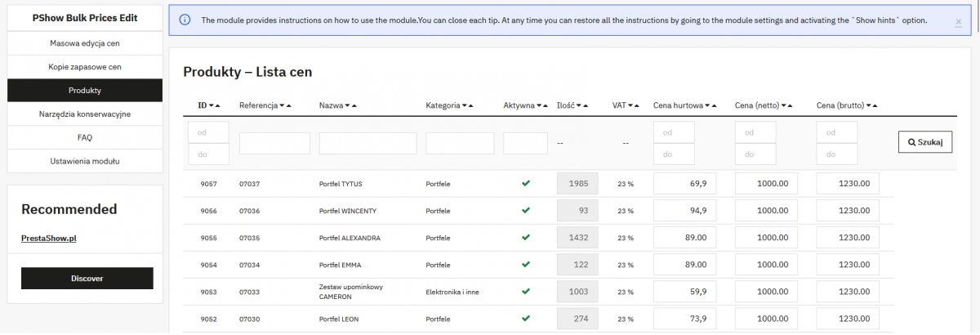Click the info icon in hint banner
980x335 pixels.
pos(185,20)
